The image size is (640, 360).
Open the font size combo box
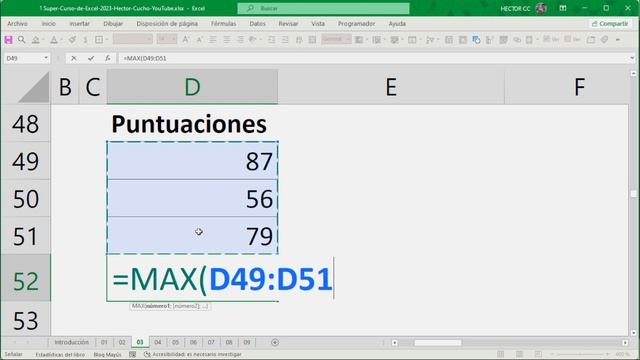tap(167, 40)
